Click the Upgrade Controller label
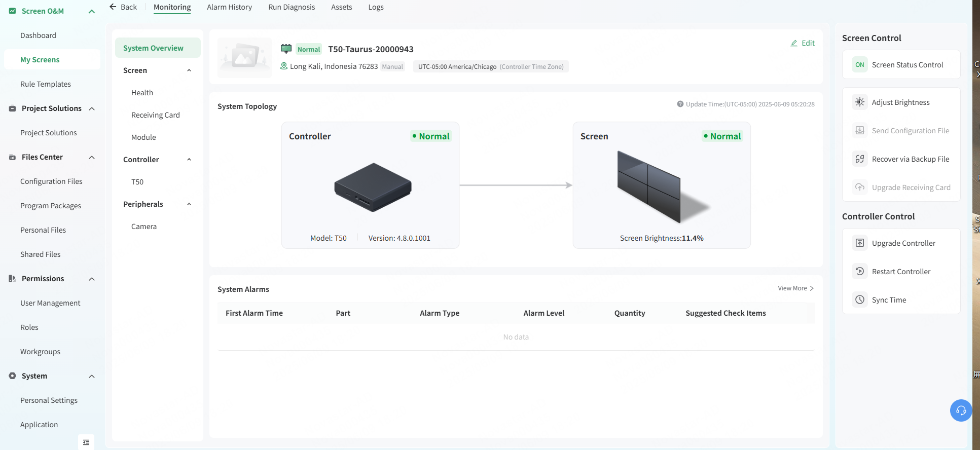 pos(903,243)
